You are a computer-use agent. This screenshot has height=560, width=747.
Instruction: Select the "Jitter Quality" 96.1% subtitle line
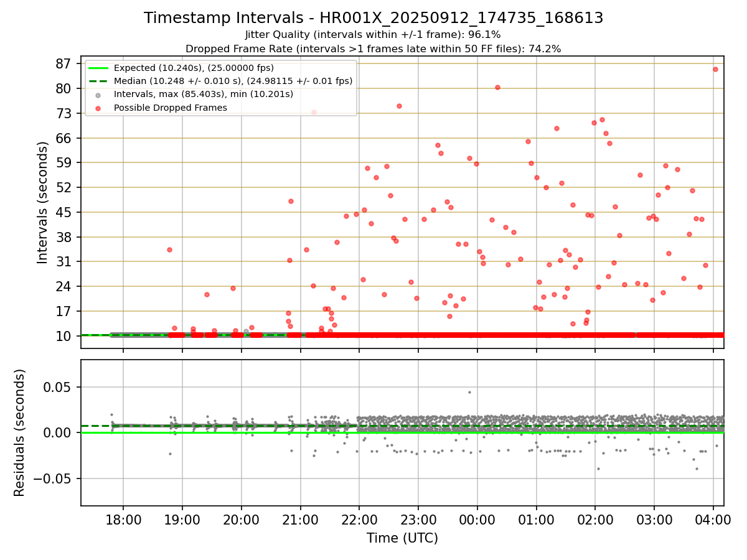pos(374,35)
